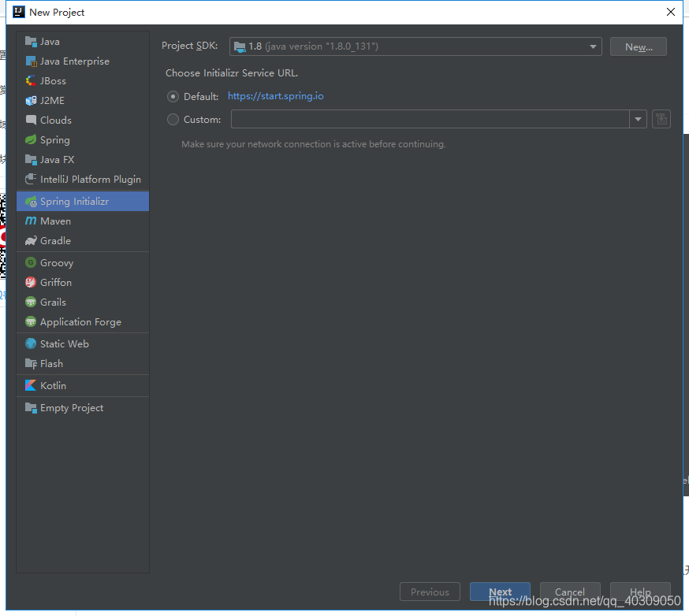Select IntelliJ Platform Plugin entry
The height and width of the screenshot is (616, 689).
83,179
